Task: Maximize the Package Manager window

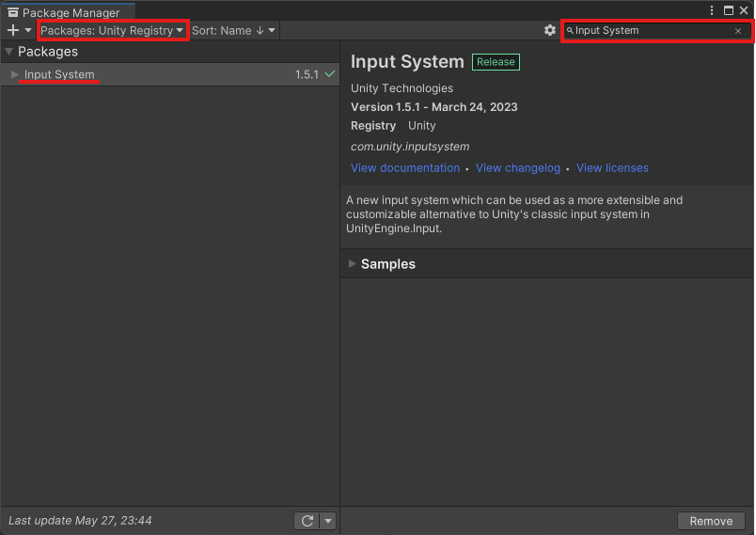Action: click(729, 10)
